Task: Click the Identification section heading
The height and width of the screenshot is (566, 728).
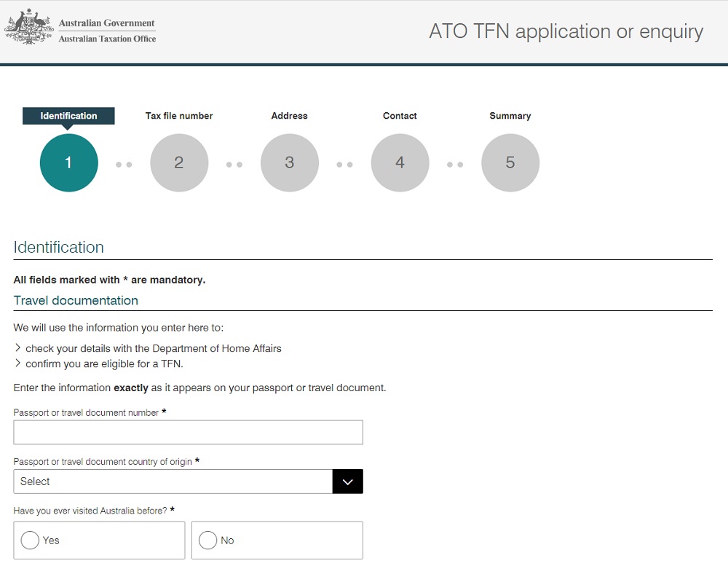Action: click(59, 247)
